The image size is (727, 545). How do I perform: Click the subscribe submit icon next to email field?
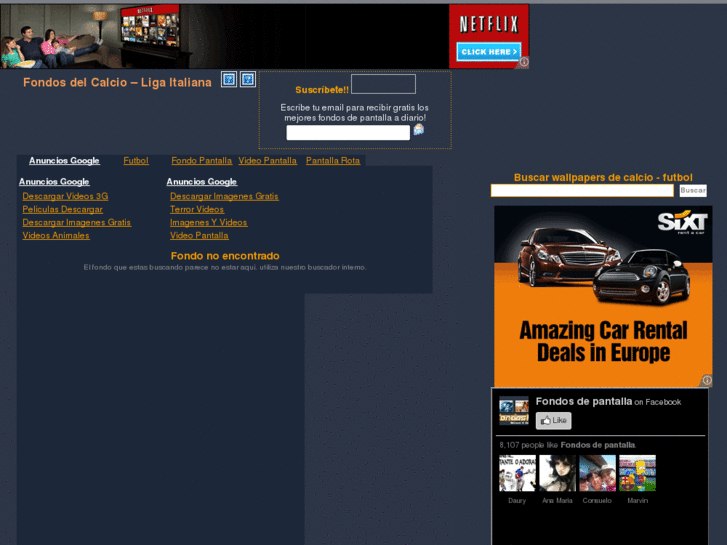pyautogui.click(x=419, y=130)
